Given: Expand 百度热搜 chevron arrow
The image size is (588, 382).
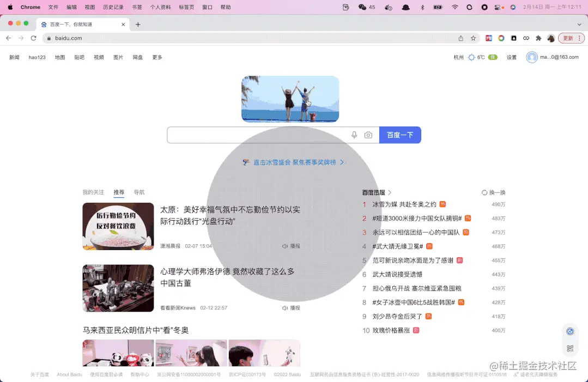Looking at the screenshot, I should coord(390,193).
